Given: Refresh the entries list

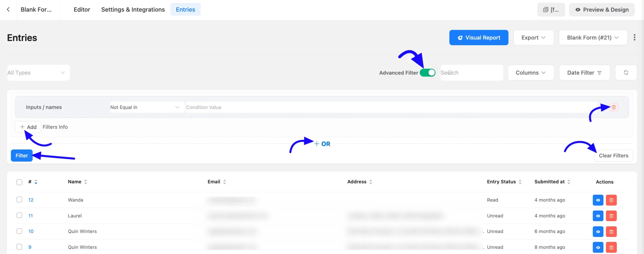Looking at the screenshot, I should click(626, 73).
